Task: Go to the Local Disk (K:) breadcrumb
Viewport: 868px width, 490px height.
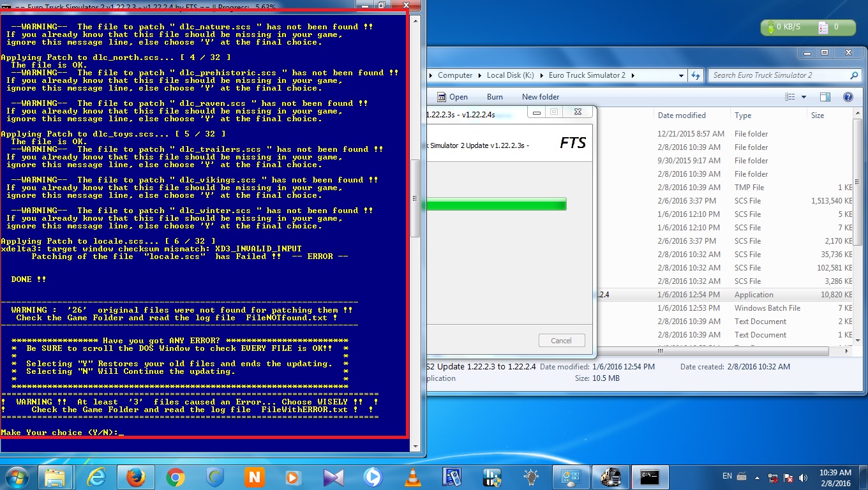Action: (511, 75)
